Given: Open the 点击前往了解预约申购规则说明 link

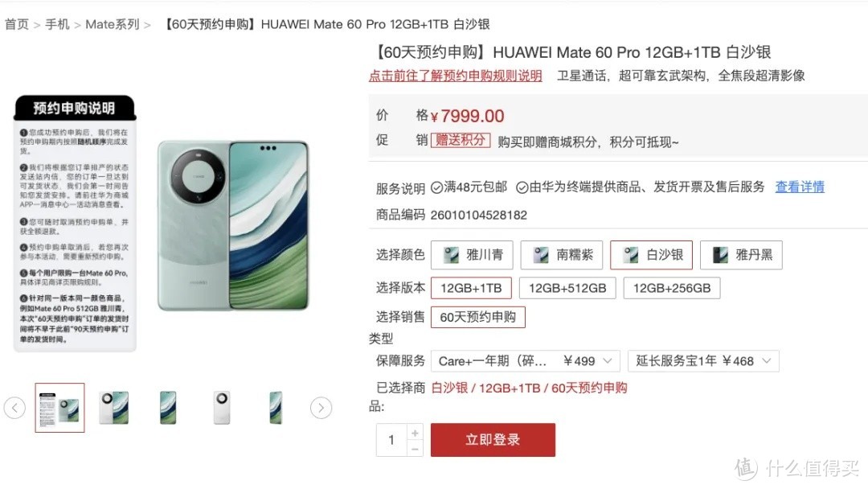Looking at the screenshot, I should [x=456, y=76].
